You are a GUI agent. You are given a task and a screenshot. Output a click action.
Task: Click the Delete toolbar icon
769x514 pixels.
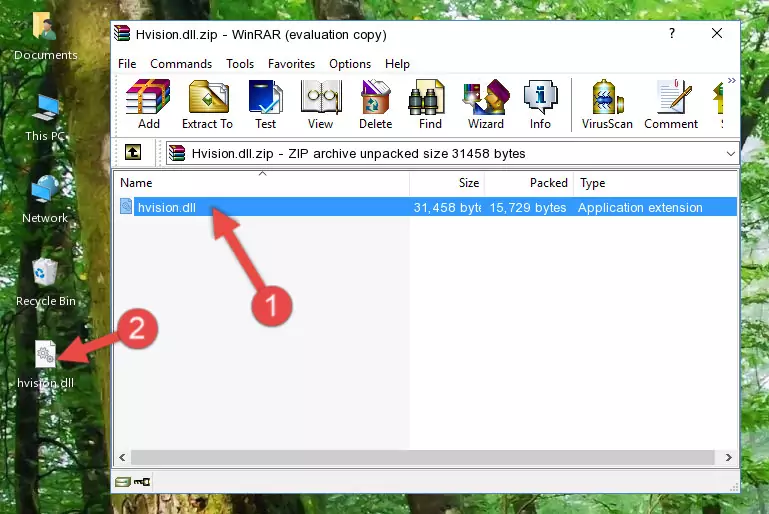(376, 104)
